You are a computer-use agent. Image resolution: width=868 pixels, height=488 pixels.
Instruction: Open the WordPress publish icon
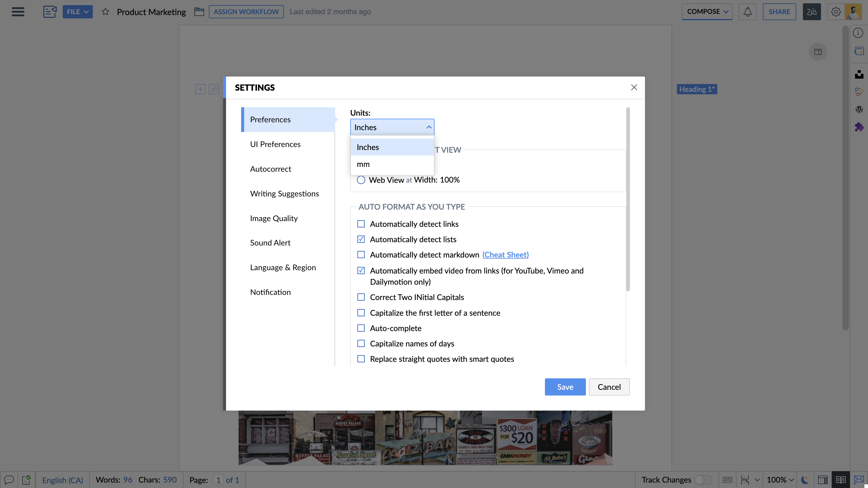(859, 109)
